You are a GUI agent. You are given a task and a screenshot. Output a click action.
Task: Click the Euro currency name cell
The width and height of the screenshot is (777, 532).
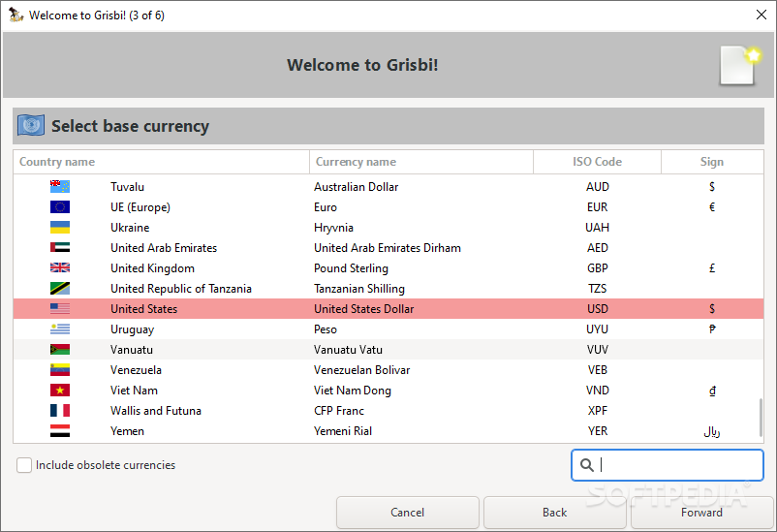pos(326,207)
